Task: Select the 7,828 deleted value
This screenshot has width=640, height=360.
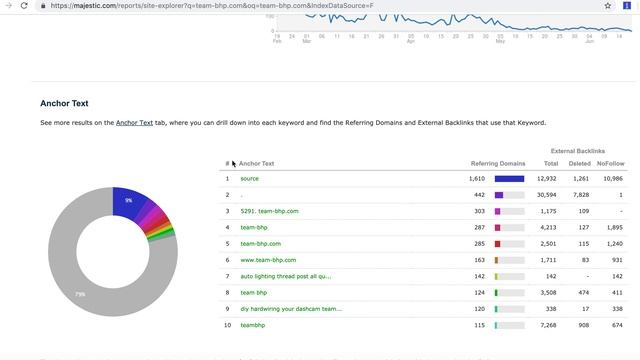Action: 581,195
